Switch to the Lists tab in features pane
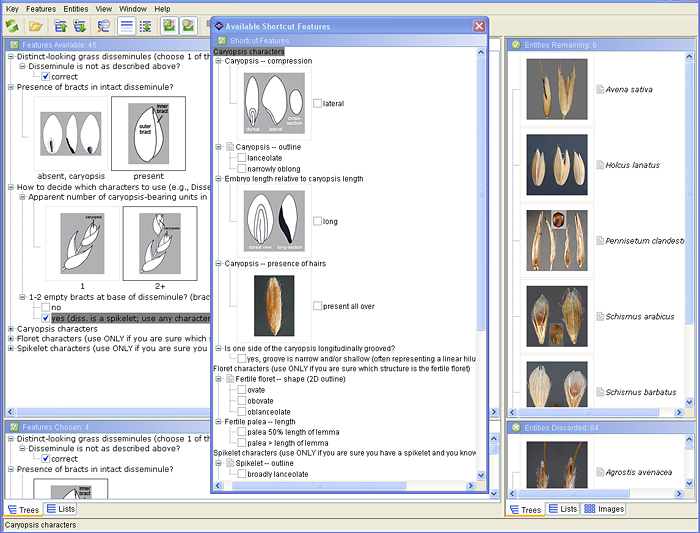 [x=61, y=509]
